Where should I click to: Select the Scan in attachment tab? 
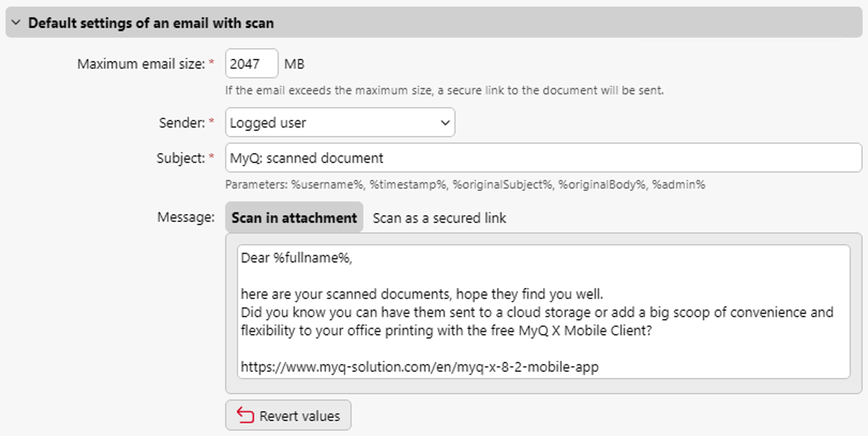[294, 217]
